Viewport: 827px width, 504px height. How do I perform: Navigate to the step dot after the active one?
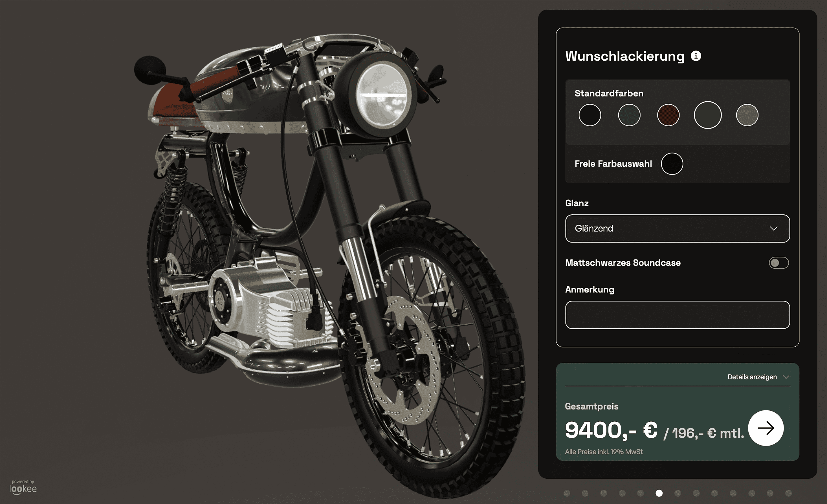click(678, 494)
